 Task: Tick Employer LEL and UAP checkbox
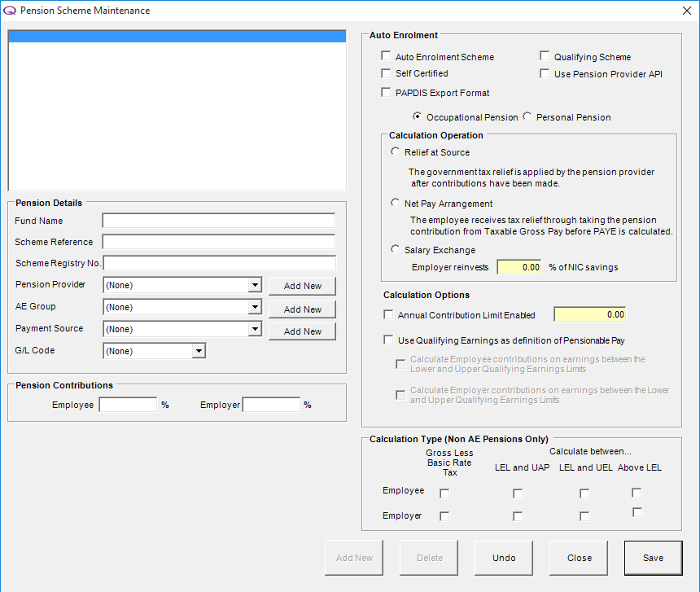point(518,516)
